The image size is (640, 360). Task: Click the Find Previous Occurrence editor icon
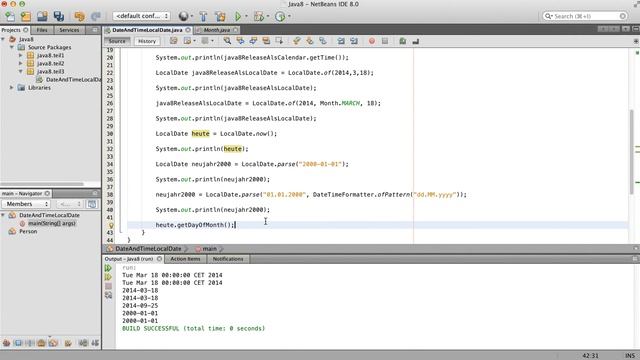240,41
